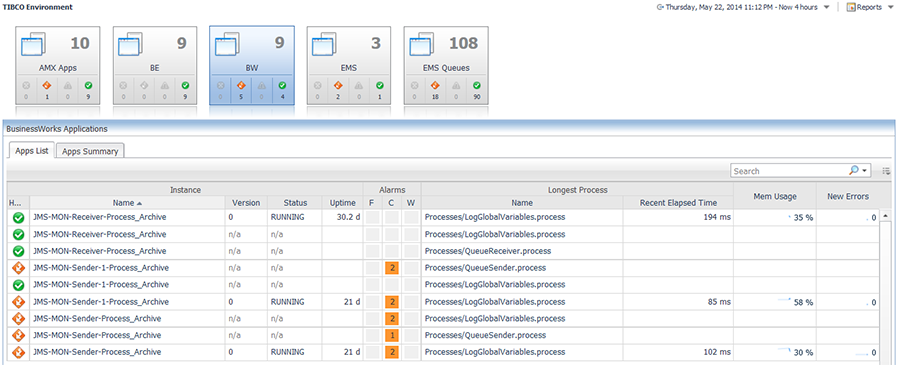Click the critical alarm icon in BW tile
This screenshot has height=365, width=900.
[x=241, y=86]
